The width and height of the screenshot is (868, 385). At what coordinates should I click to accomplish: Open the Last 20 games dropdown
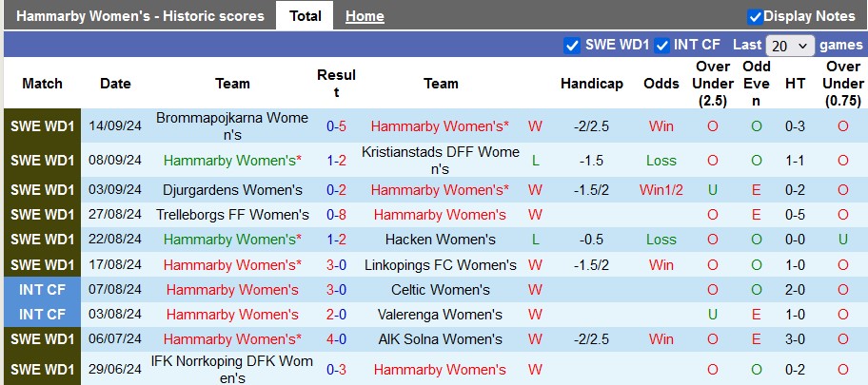coord(791,45)
